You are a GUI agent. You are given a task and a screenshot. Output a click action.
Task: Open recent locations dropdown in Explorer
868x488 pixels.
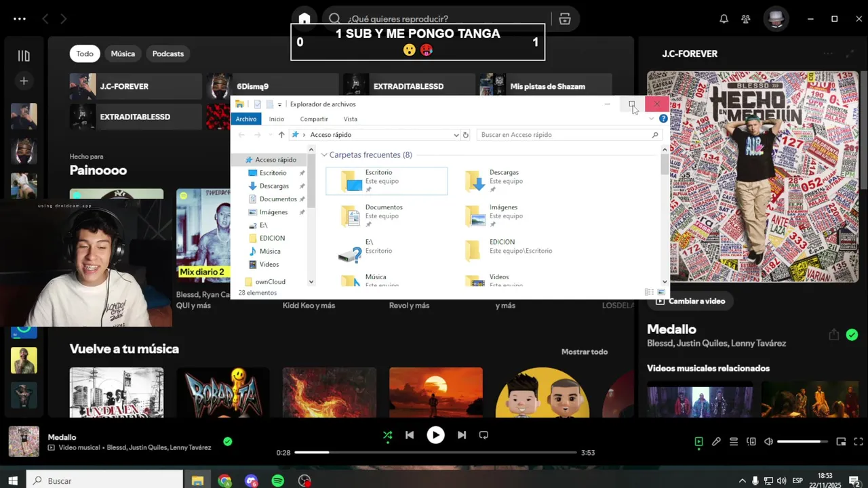(269, 135)
